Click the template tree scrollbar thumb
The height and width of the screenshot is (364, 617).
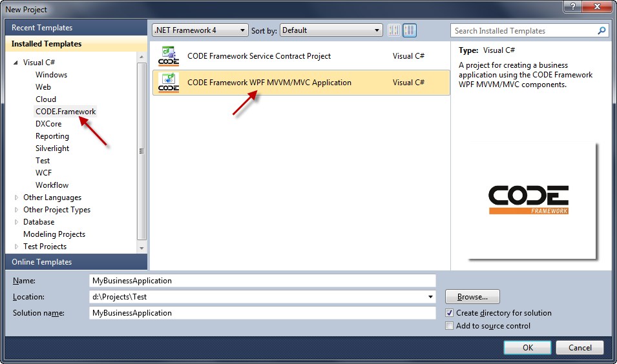click(141, 151)
